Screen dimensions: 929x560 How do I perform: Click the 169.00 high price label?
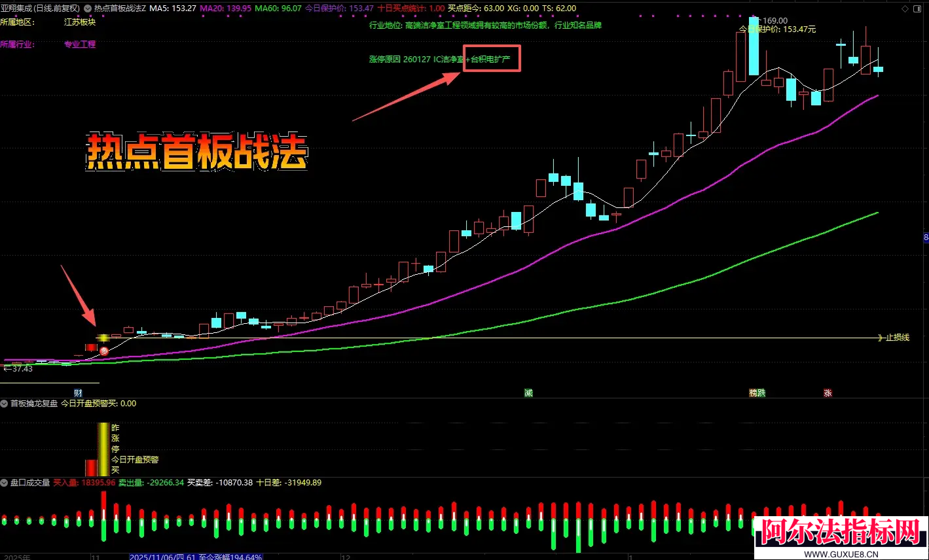pos(775,21)
